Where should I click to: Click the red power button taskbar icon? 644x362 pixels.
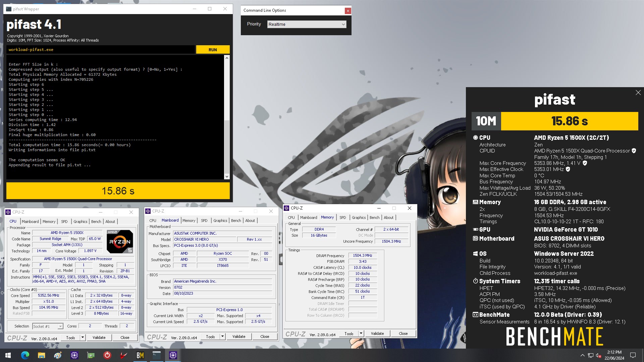[107, 355]
